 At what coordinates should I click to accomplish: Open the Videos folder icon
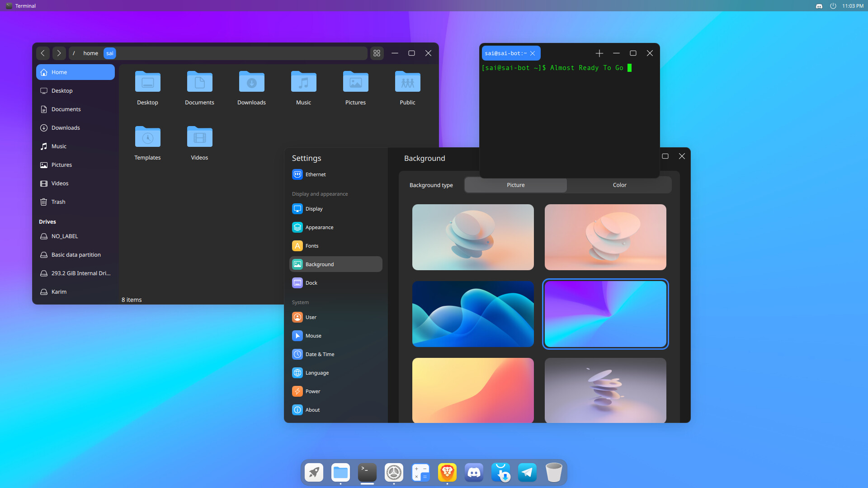199,137
